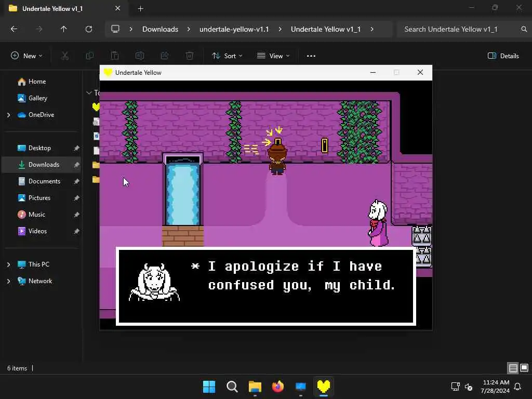Open Home in the sidebar
This screenshot has height=399, width=532.
pyautogui.click(x=37, y=82)
